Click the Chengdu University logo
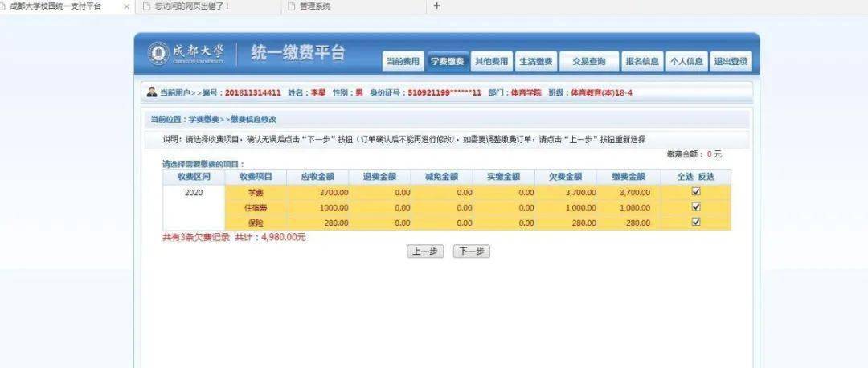Viewport: 868px width, 368px height. coord(186,54)
